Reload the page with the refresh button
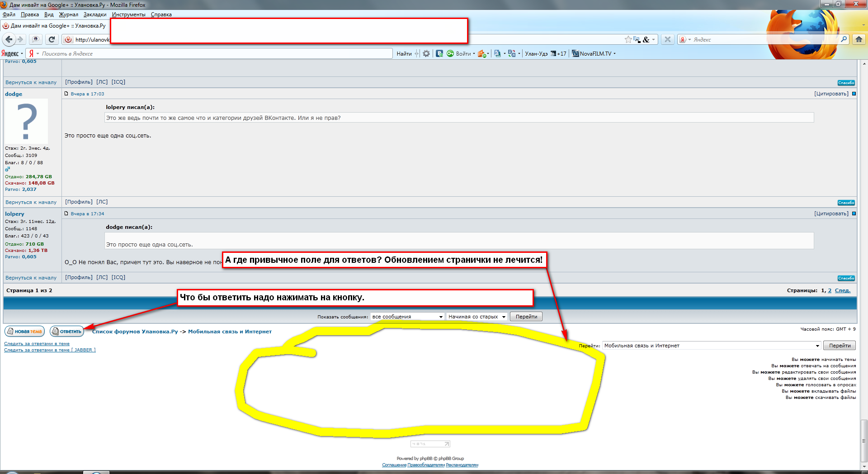 coord(52,39)
